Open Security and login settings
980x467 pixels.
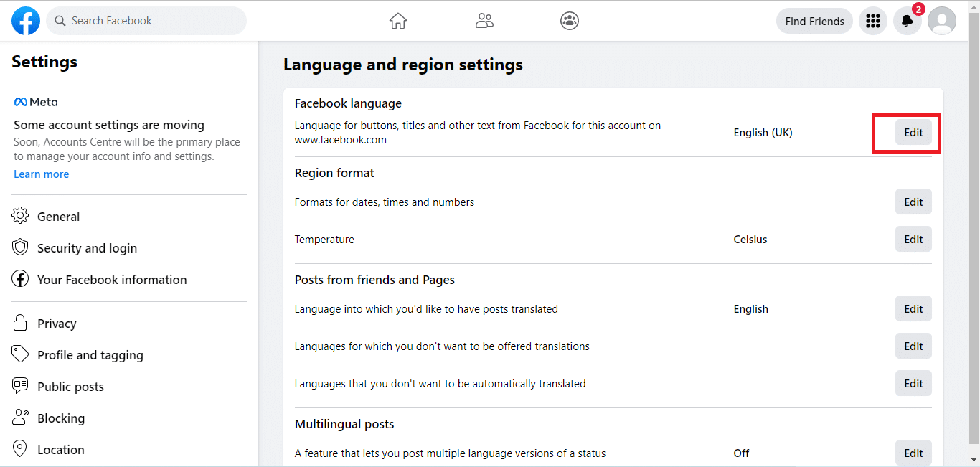pos(129,248)
